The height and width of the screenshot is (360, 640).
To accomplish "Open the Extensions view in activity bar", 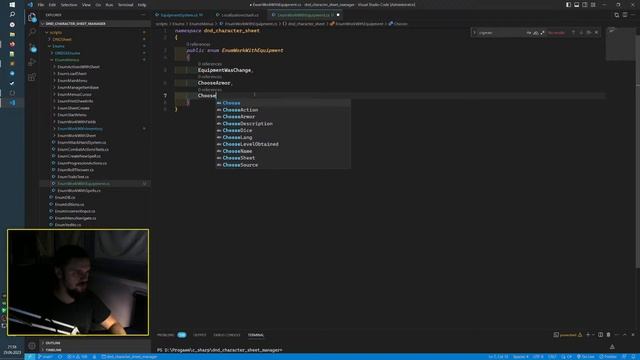I will [32, 77].
